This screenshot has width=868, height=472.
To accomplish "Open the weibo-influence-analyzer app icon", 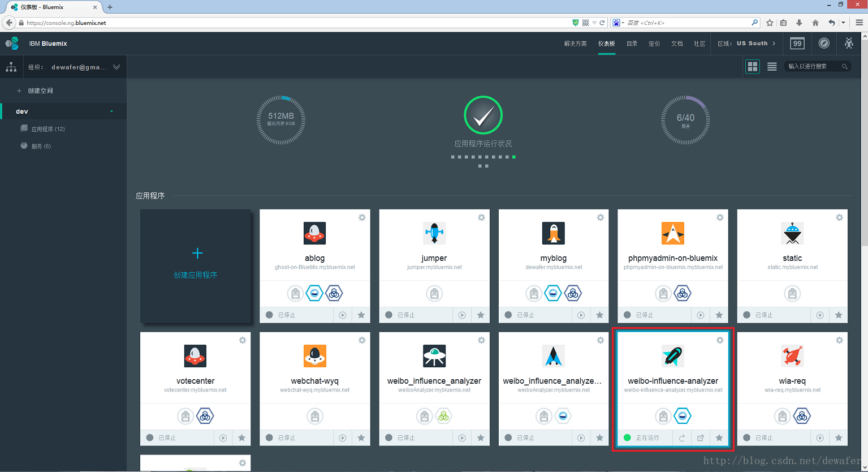I will coord(673,356).
